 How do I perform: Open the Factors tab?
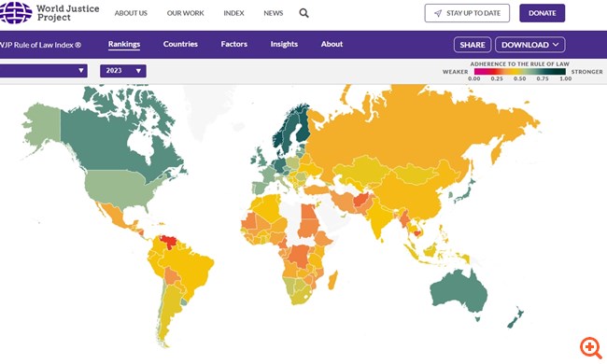233,44
